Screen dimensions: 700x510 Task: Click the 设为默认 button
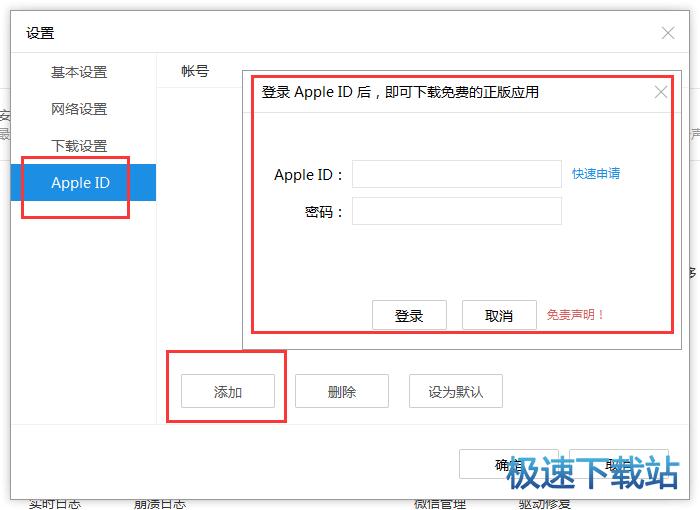coord(456,391)
